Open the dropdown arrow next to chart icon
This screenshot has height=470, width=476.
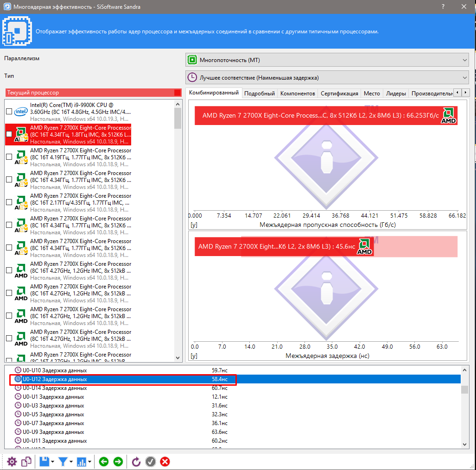point(89,462)
